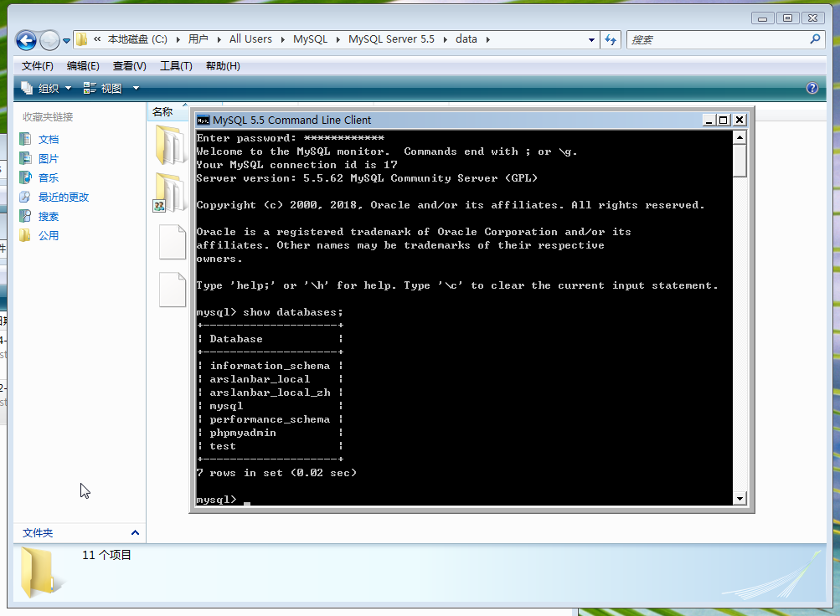This screenshot has width=840, height=616.
Task: Open 音乐 music favorite link
Action: pos(49,178)
